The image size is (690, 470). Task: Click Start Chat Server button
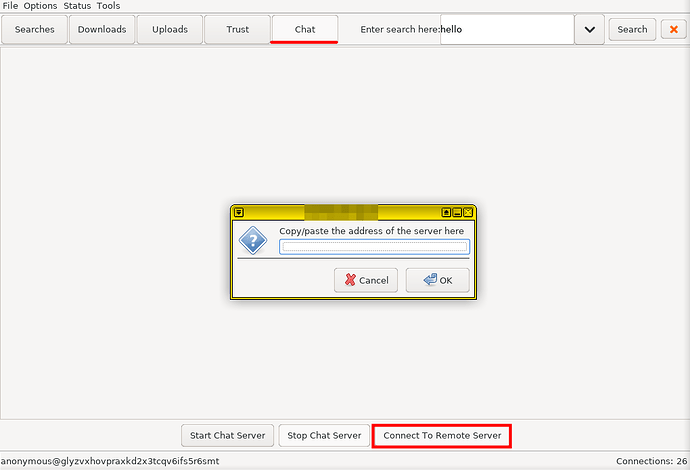(227, 436)
